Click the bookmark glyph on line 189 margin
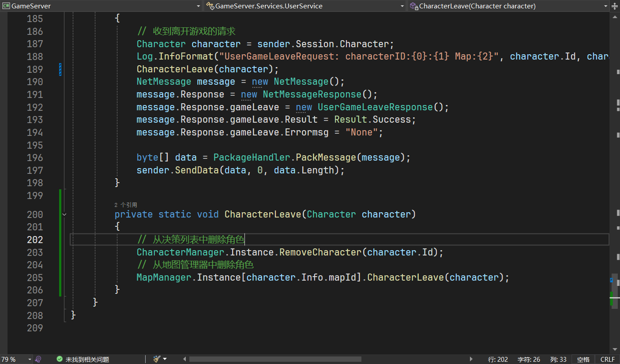 pyautogui.click(x=60, y=69)
